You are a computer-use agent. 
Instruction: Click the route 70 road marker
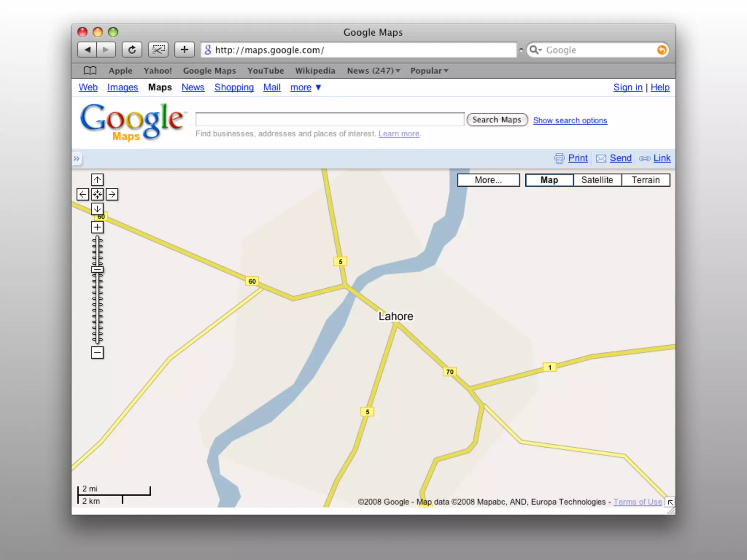[450, 372]
